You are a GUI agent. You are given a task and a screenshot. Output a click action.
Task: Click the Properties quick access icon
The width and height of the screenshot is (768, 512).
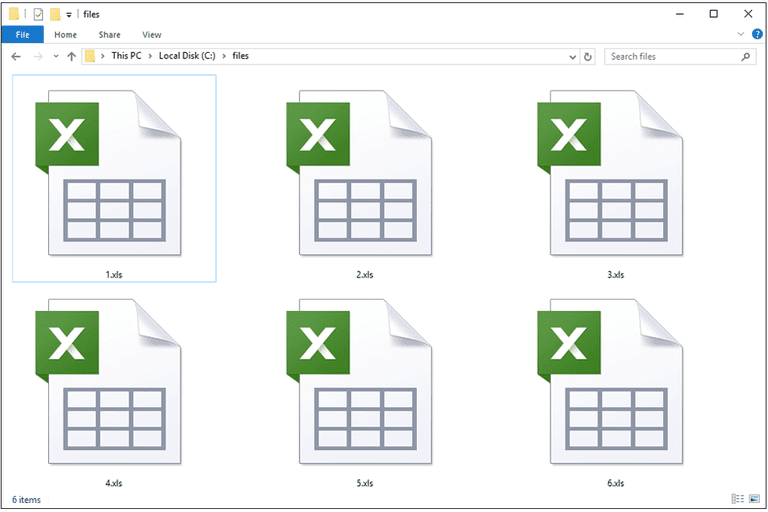point(38,15)
